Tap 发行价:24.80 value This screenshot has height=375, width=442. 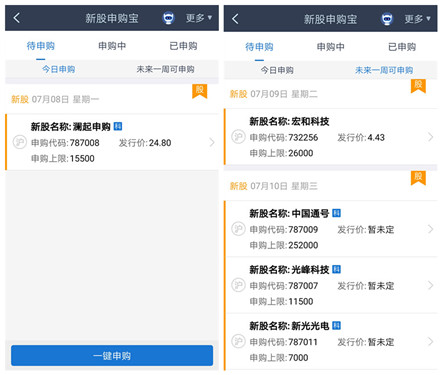click(145, 143)
